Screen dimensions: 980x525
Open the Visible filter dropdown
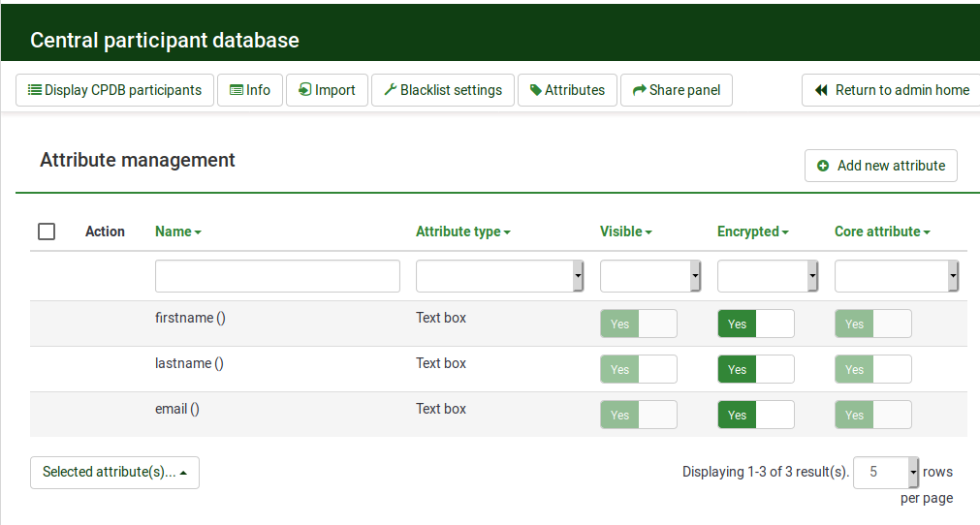tap(649, 276)
